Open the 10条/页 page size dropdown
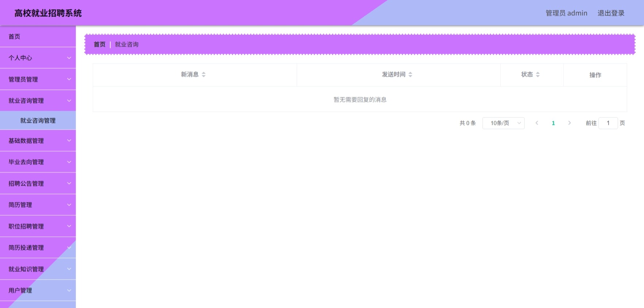644x308 pixels. coord(503,123)
